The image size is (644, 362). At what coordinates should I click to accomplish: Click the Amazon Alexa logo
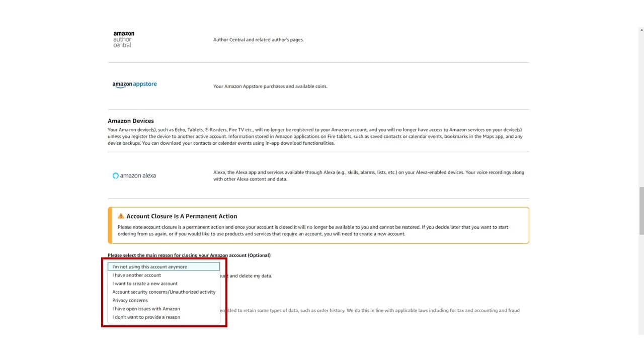click(x=134, y=175)
